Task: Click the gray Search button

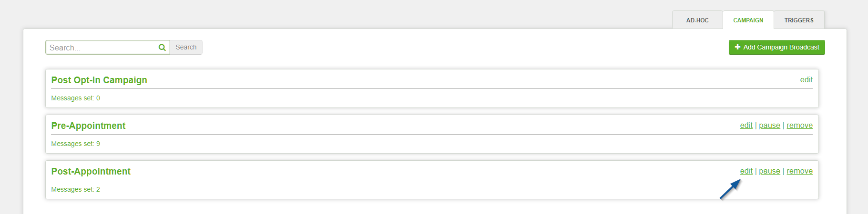Action: pos(186,48)
